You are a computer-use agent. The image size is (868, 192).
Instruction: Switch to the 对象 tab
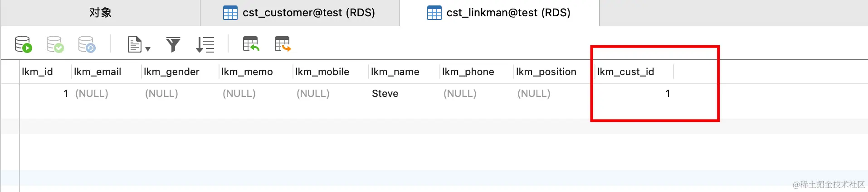point(100,13)
